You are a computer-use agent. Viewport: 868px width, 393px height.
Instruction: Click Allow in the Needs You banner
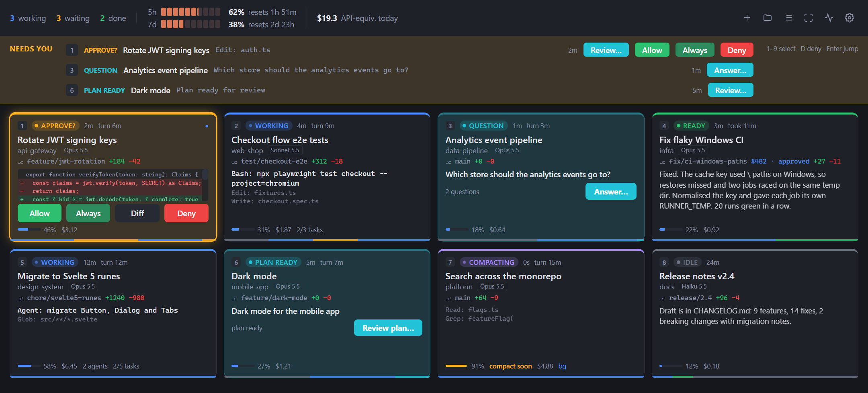point(652,50)
